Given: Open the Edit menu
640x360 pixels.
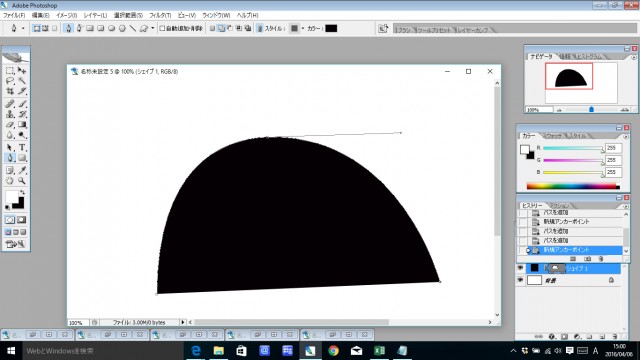Looking at the screenshot, I should tap(40, 15).
